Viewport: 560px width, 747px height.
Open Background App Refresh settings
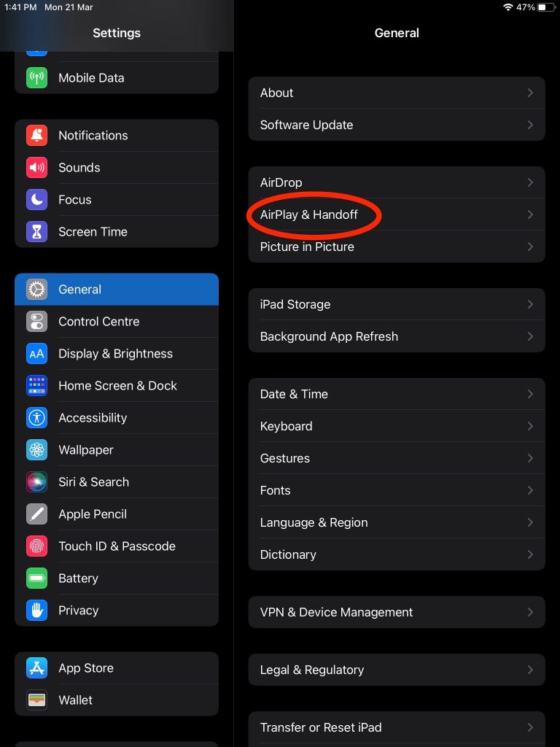(x=397, y=336)
